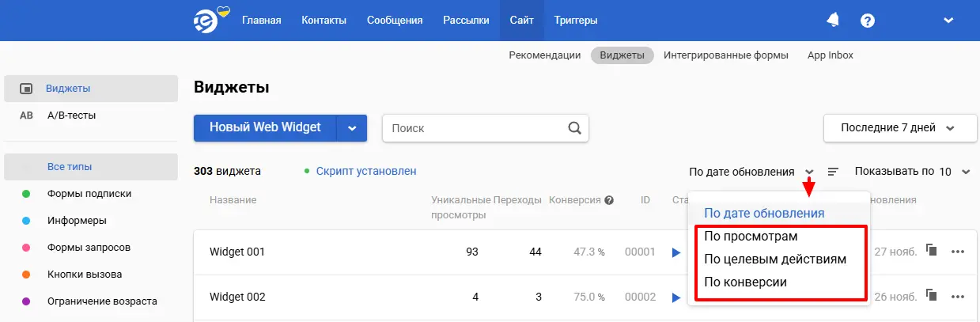Filter by Информеры
The image size is (980, 322).
coord(77,221)
